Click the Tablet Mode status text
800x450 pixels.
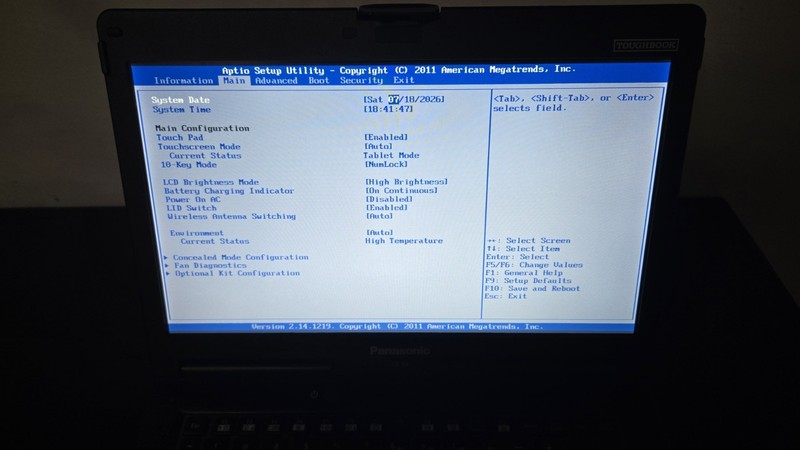[x=391, y=155]
